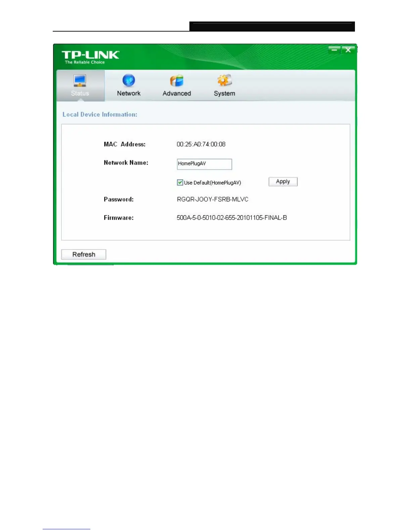Image resolution: width=411 pixels, height=532 pixels.
Task: Switch to the Advanced tab label
Action: point(177,93)
